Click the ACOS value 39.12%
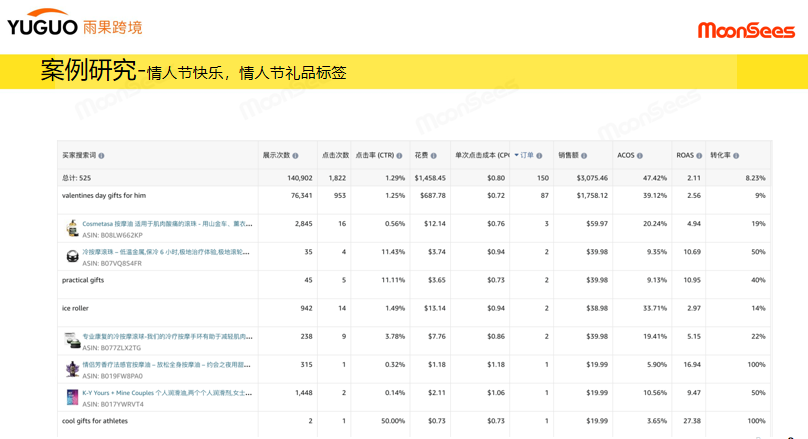The image size is (808, 439). pyautogui.click(x=654, y=196)
